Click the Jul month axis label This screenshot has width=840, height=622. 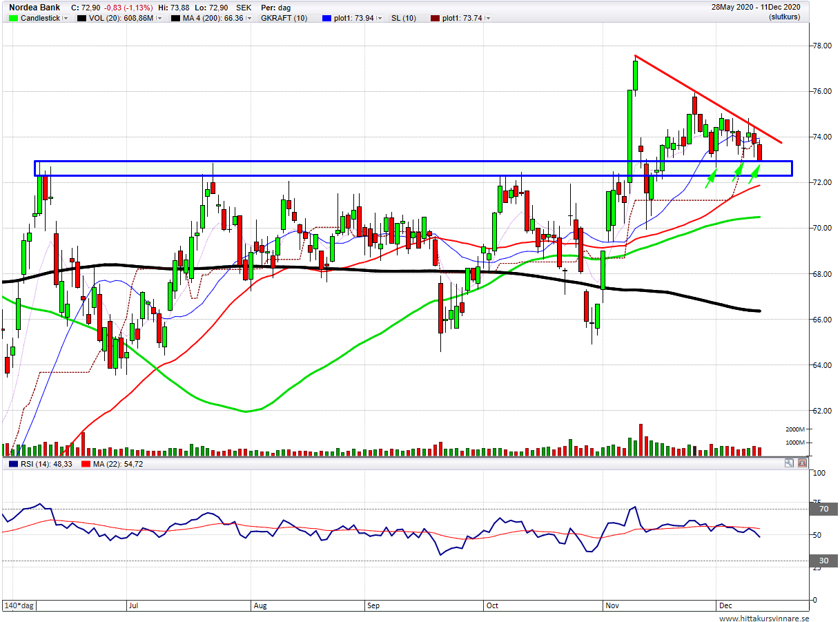[x=135, y=605]
